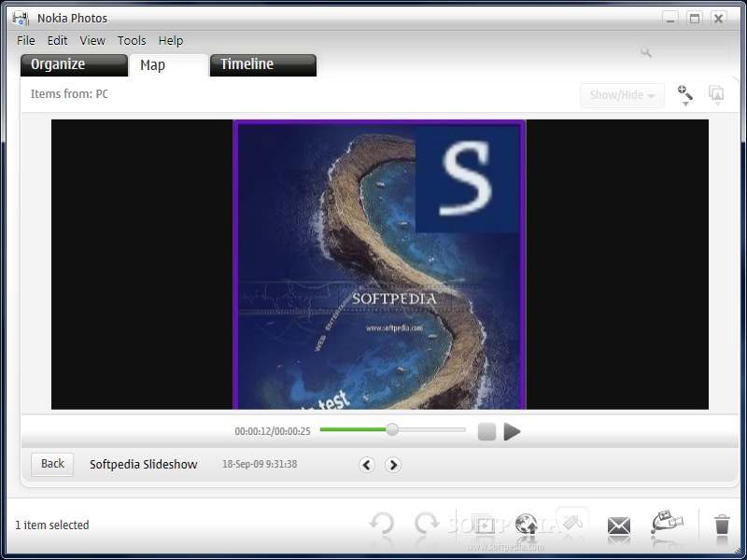Viewport: 747px width, 560px height.
Task: Close the Nokia Photos window
Action: point(718,19)
